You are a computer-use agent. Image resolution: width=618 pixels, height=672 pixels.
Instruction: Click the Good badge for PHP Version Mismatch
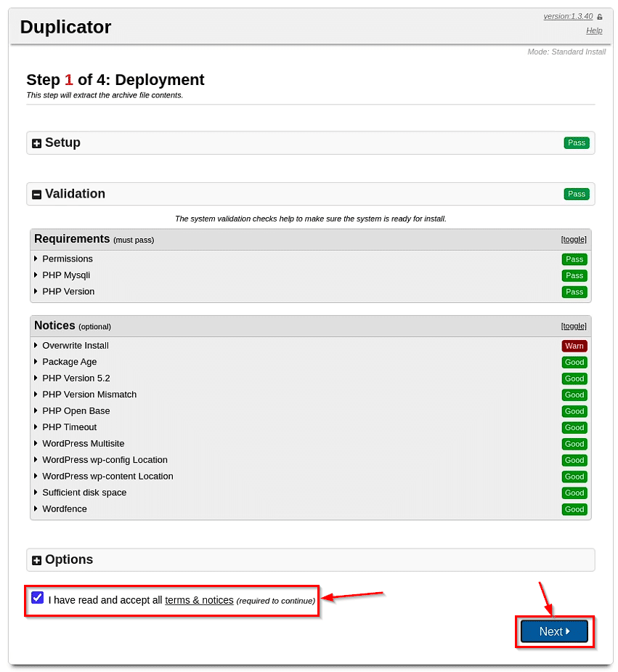pyautogui.click(x=574, y=394)
